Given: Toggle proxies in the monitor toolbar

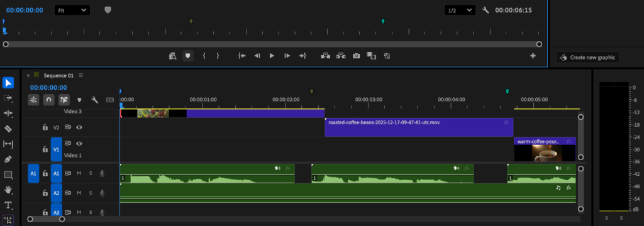Looking at the screenshot, I should tap(387, 56).
